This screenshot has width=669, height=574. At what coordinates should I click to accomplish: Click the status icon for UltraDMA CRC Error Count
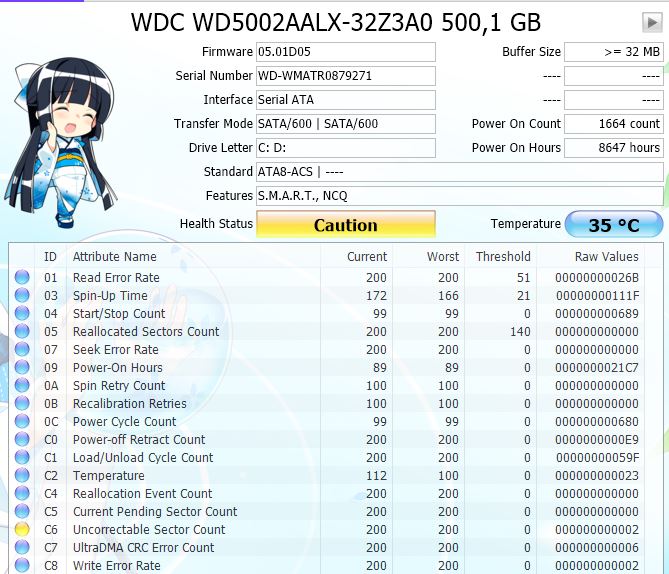click(22, 547)
